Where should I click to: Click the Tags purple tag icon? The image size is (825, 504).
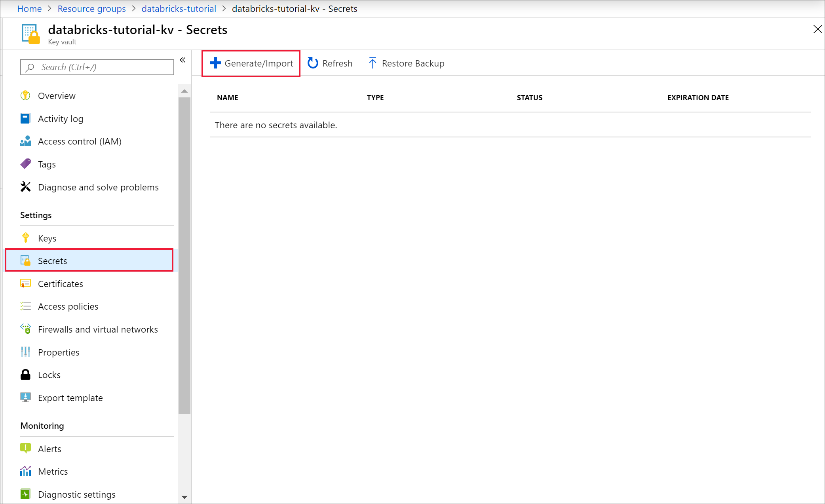click(26, 164)
